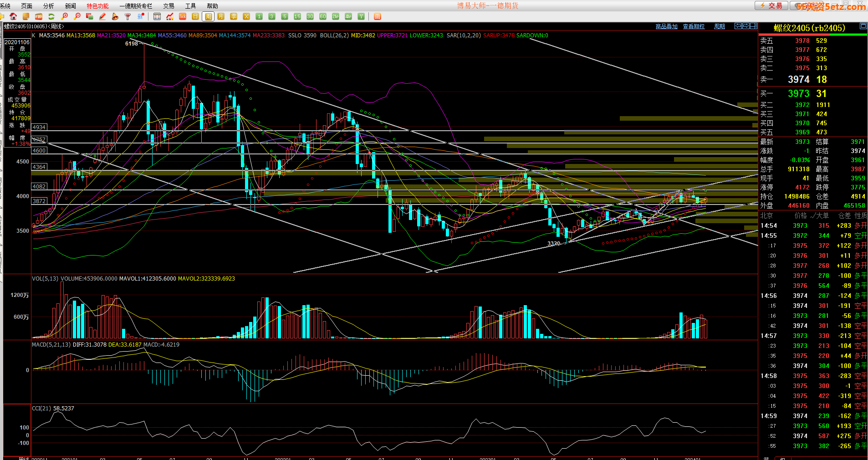Click the left arrow navigation icon
The width and height of the screenshot is (868, 460).
[x=738, y=26]
